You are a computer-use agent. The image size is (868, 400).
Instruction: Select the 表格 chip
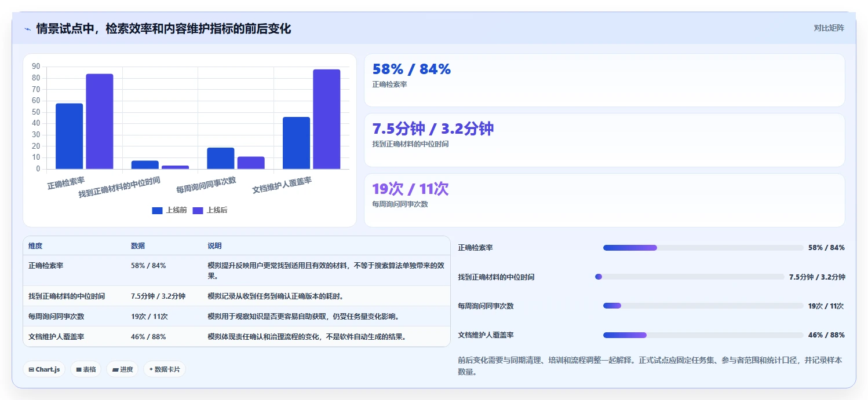(86, 369)
